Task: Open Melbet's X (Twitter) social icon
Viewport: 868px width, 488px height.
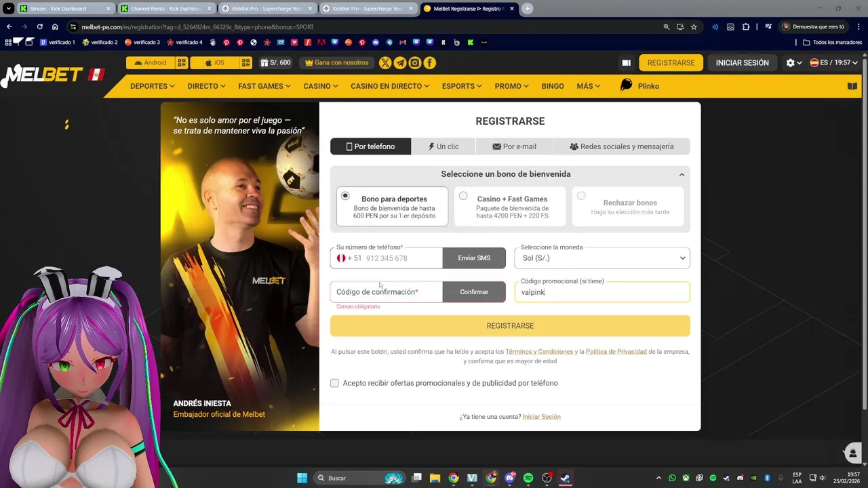Action: [x=385, y=62]
